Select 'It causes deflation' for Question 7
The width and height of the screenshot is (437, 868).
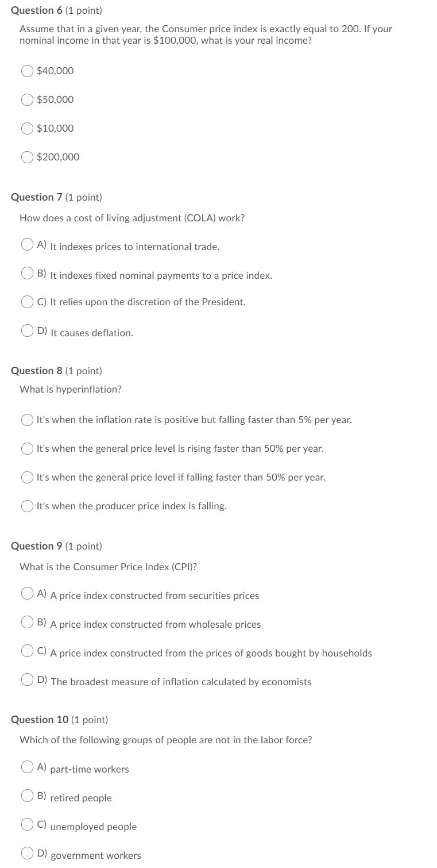click(x=26, y=331)
